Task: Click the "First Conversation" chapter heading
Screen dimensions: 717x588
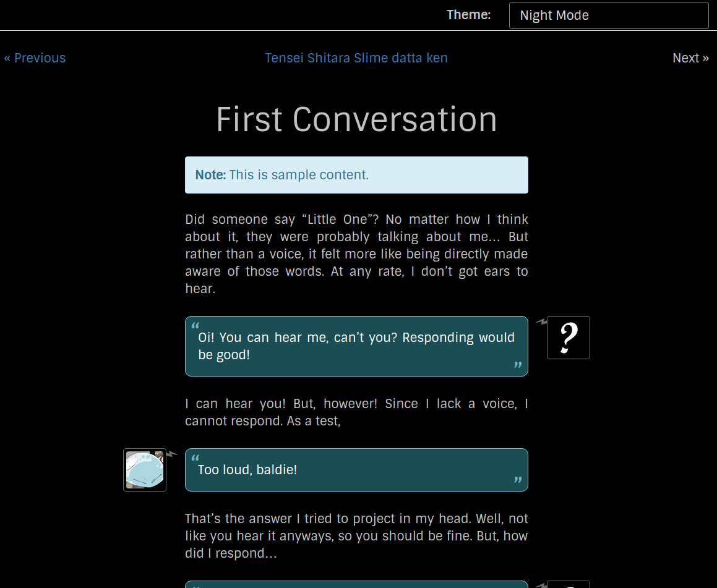Action: pos(356,119)
